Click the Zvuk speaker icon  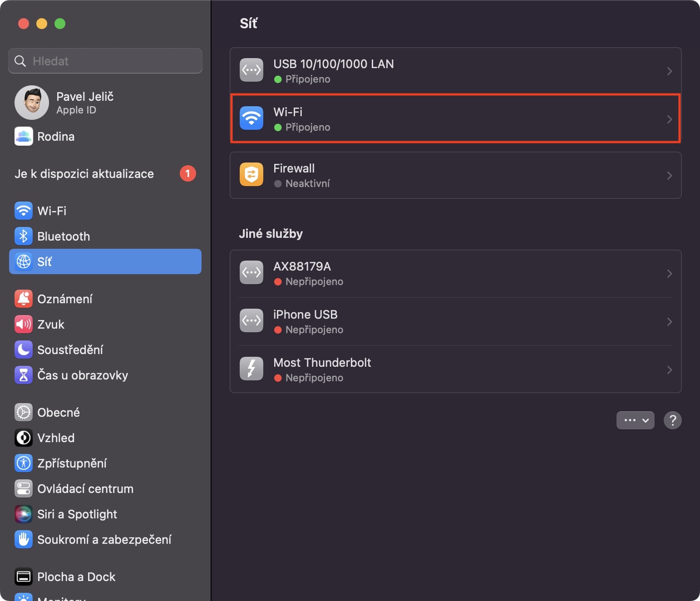tap(24, 324)
